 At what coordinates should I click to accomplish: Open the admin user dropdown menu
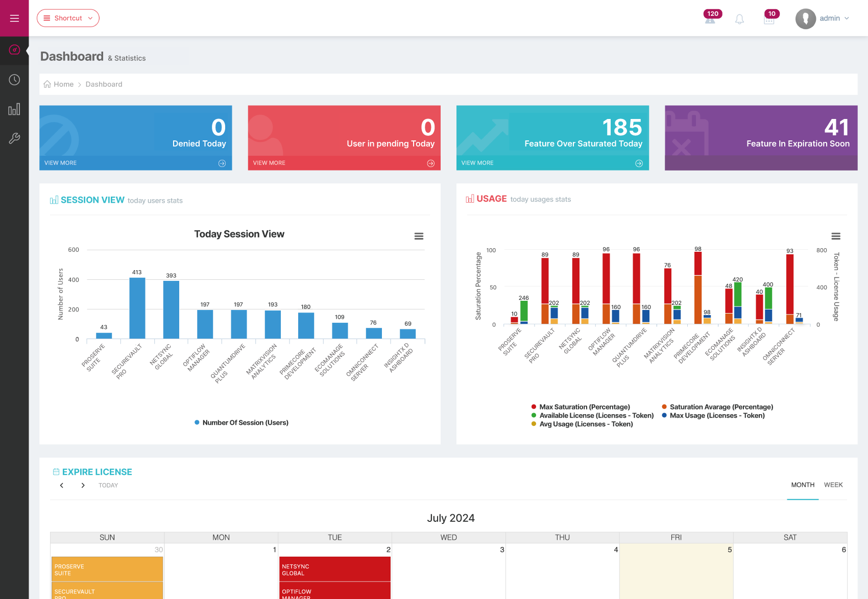pyautogui.click(x=823, y=19)
